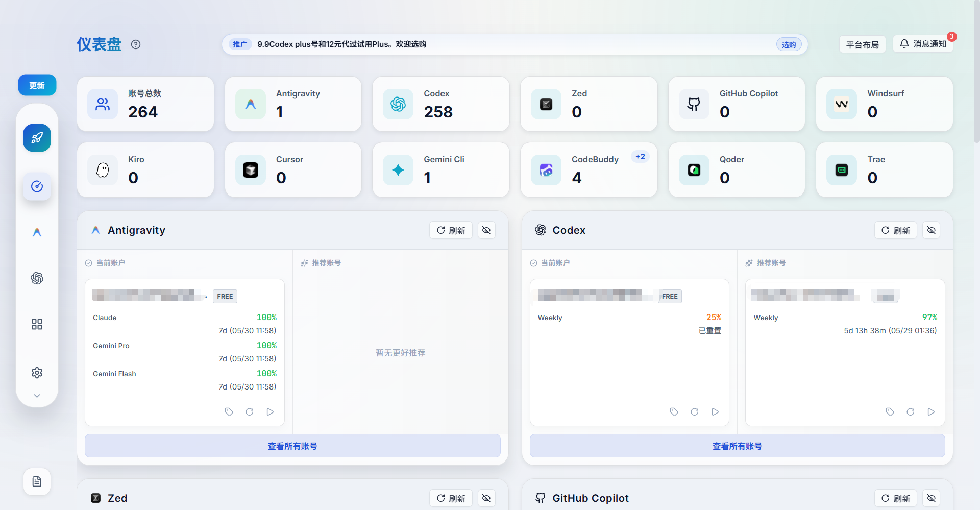Viewport: 980px width, 510px height.
Task: Hide the Zed panel with the eye icon
Action: coord(486,498)
